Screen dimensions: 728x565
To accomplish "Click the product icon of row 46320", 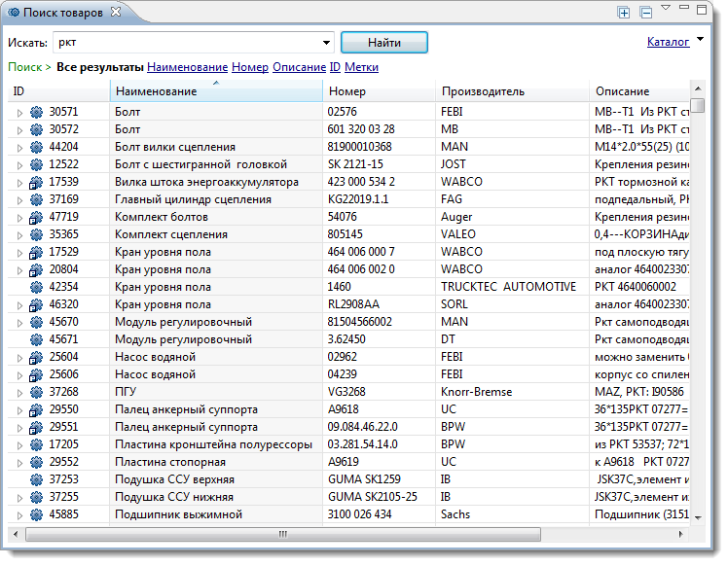I will click(x=36, y=304).
